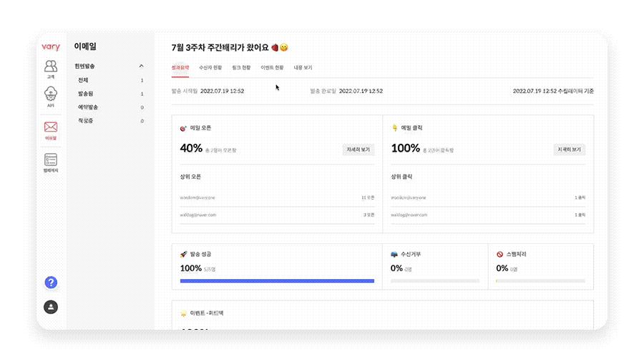Screen dimensions: 644x362
Task: Open the 고객 customers section icon
Action: [51, 67]
